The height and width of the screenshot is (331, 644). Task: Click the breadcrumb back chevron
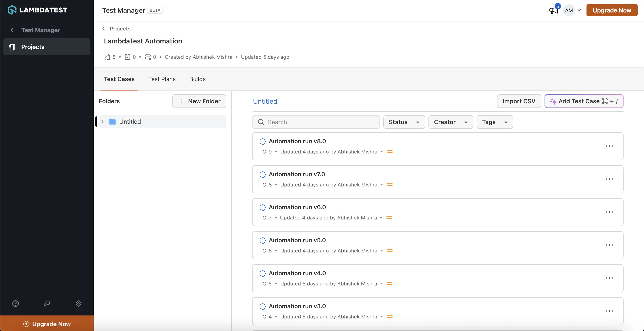(103, 29)
